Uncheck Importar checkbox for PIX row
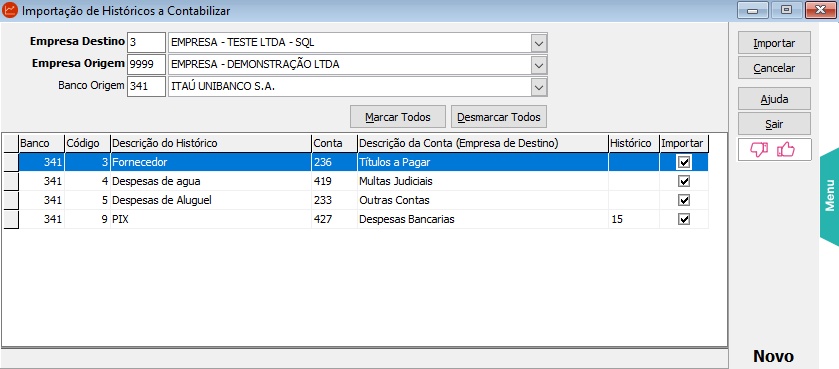 coord(683,219)
